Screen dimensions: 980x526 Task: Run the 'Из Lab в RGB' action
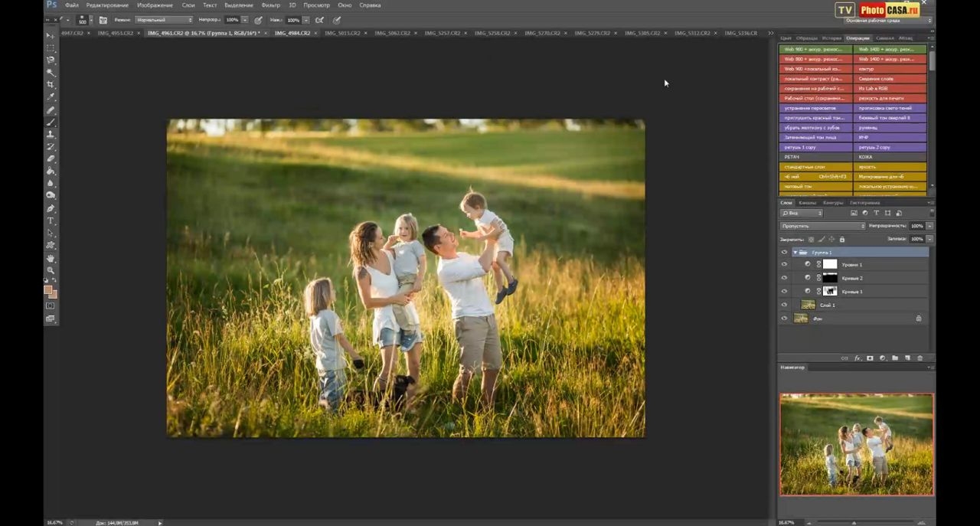tap(890, 88)
